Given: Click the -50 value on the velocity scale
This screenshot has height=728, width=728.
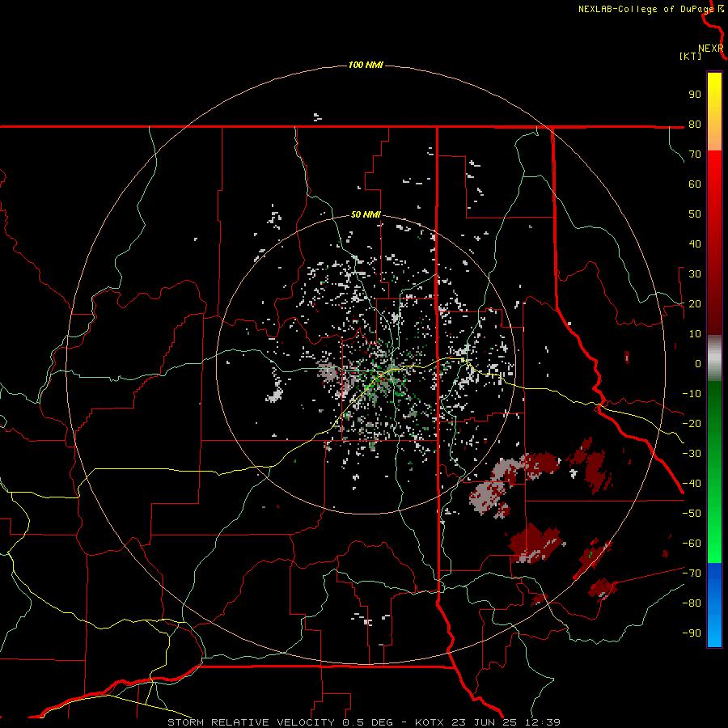Looking at the screenshot, I should pyautogui.click(x=692, y=514).
